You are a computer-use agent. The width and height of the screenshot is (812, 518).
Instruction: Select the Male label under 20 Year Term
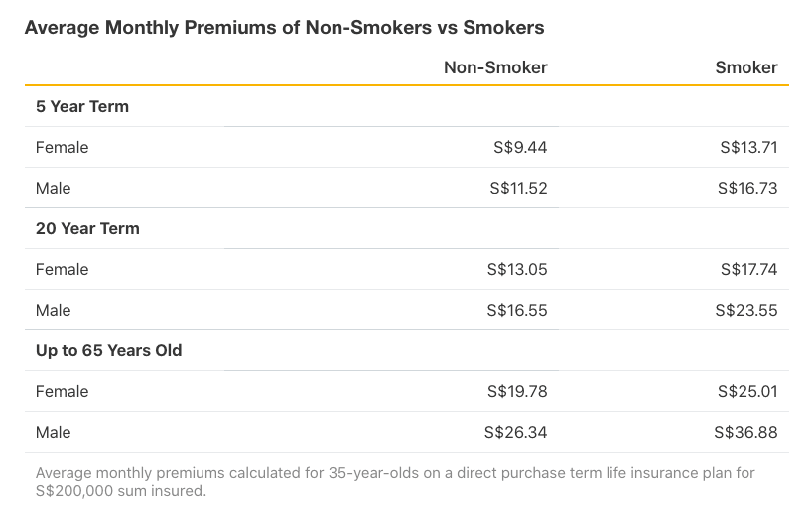coord(54,310)
